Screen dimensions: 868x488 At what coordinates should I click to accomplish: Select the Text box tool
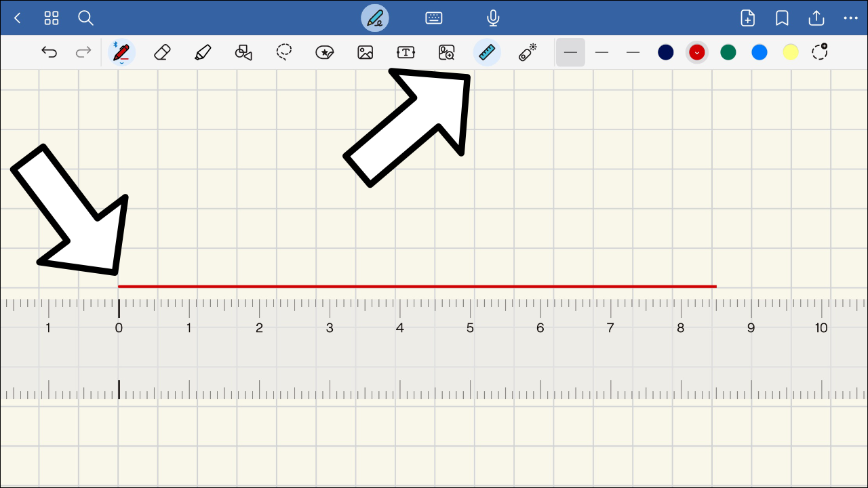[x=406, y=52]
